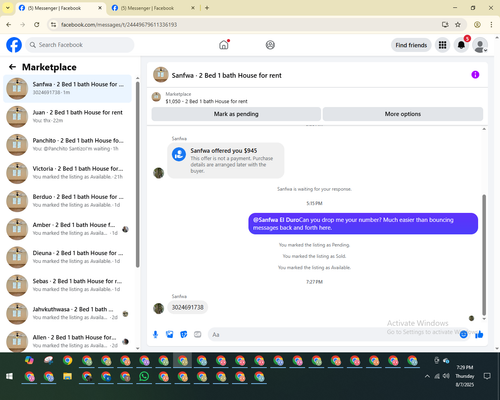Click the More options button
The height and width of the screenshot is (400, 500).
point(403,114)
